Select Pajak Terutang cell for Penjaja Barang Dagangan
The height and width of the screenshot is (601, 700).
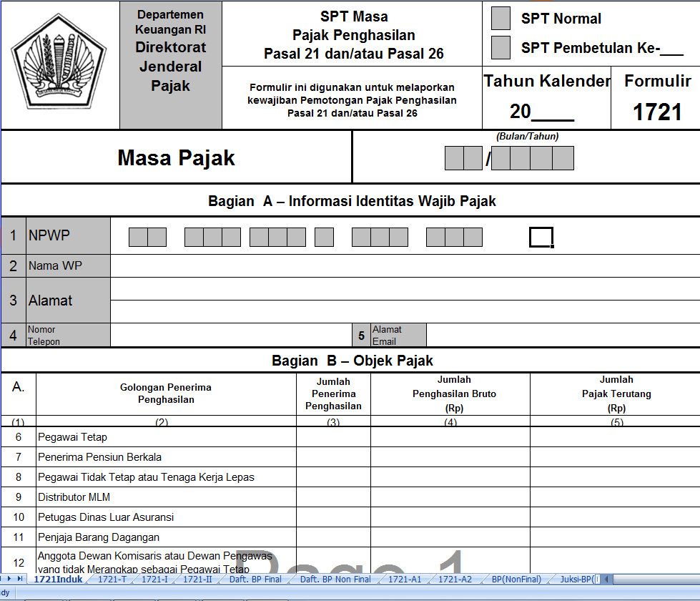click(615, 537)
